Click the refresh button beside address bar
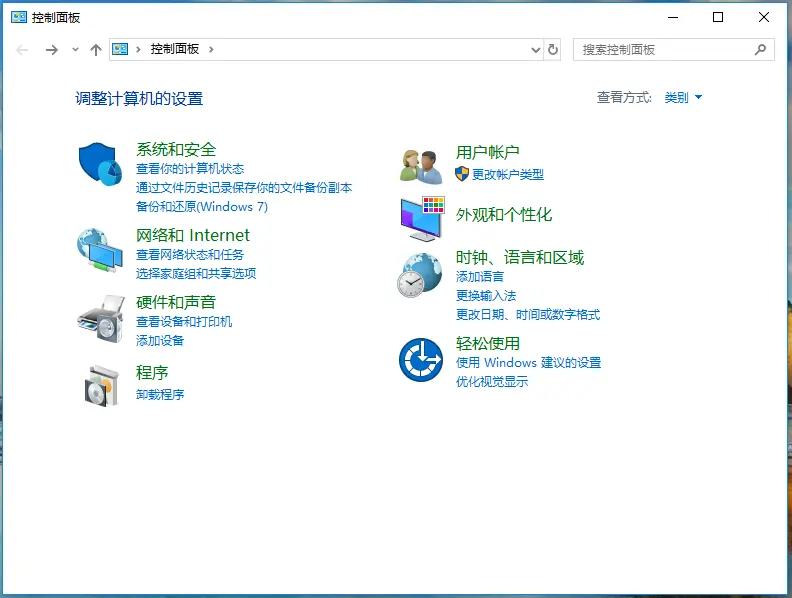This screenshot has width=792, height=598. click(x=553, y=49)
